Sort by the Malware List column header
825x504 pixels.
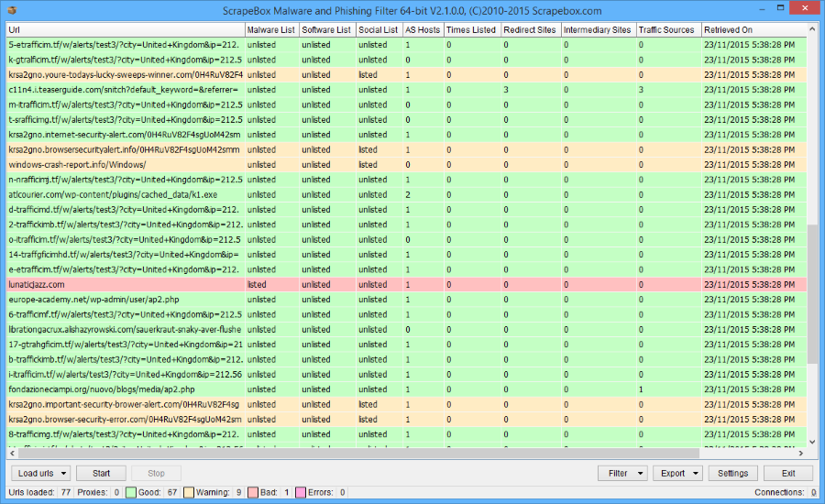(x=272, y=30)
